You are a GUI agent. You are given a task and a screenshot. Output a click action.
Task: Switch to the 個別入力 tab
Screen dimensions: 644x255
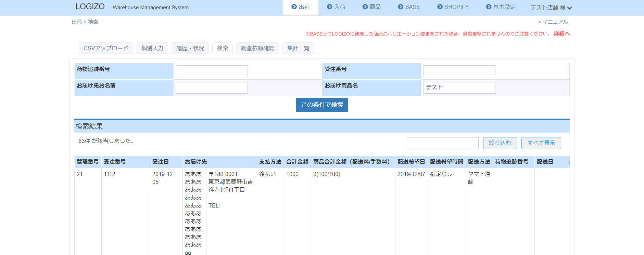pos(152,48)
